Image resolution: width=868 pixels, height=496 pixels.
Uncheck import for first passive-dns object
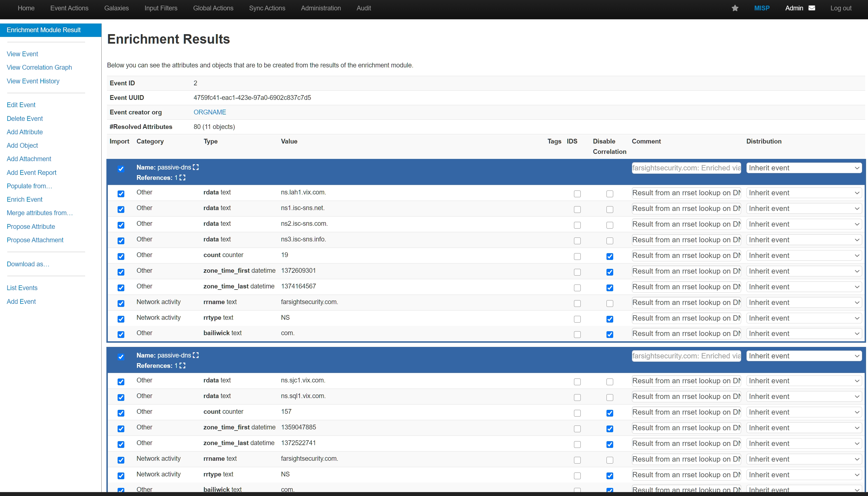click(x=121, y=169)
